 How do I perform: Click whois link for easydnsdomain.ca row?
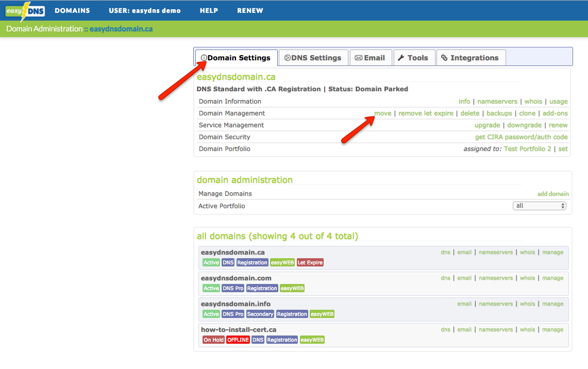pos(528,253)
